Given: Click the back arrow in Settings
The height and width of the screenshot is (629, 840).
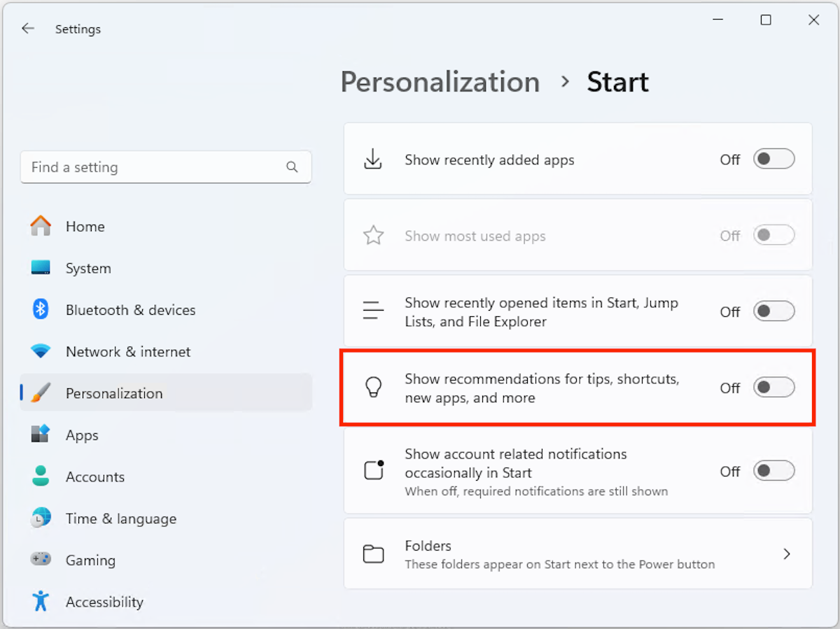Looking at the screenshot, I should pyautogui.click(x=27, y=29).
